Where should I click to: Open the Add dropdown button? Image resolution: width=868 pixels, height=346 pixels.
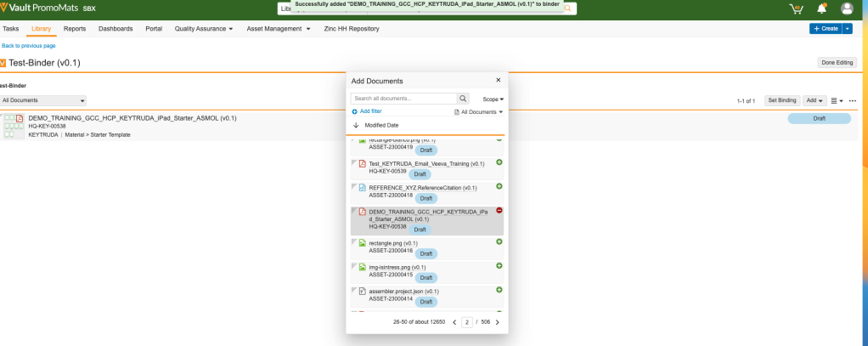coord(814,100)
